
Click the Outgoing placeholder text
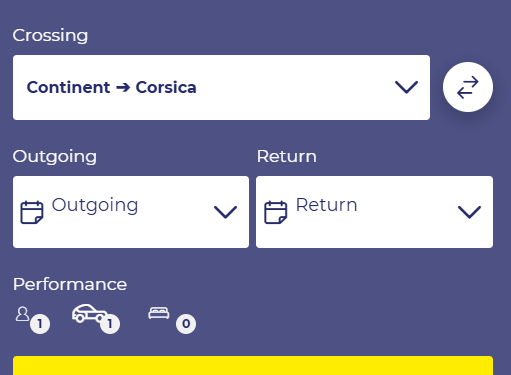pos(95,205)
